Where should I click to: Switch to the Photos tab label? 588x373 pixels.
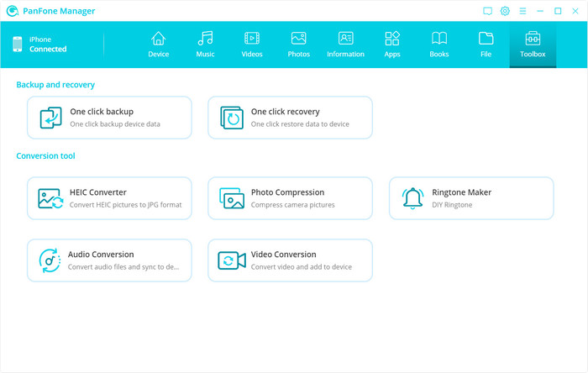pos(298,54)
